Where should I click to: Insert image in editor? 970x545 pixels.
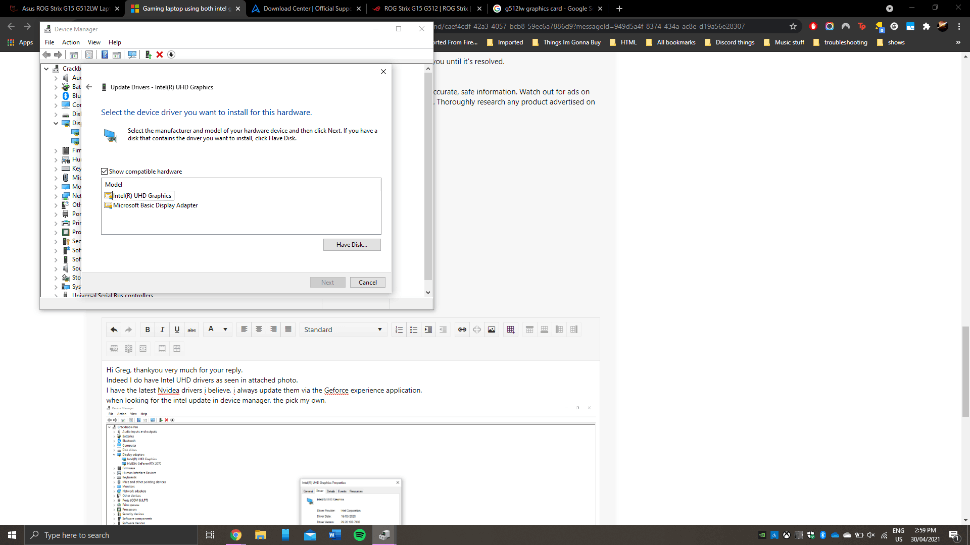click(492, 330)
